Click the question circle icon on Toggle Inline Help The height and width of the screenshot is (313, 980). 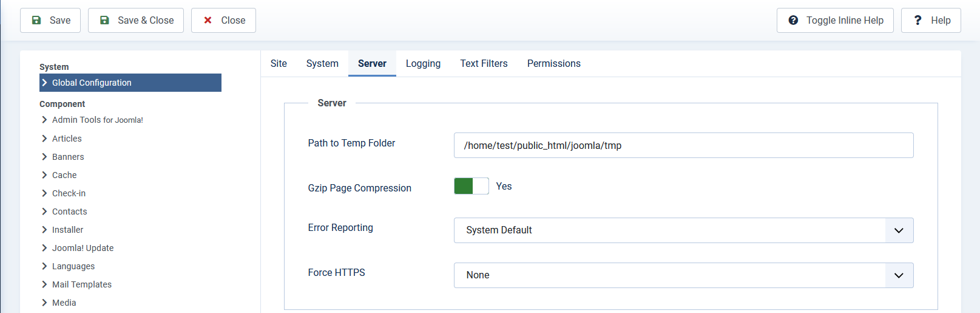point(793,20)
